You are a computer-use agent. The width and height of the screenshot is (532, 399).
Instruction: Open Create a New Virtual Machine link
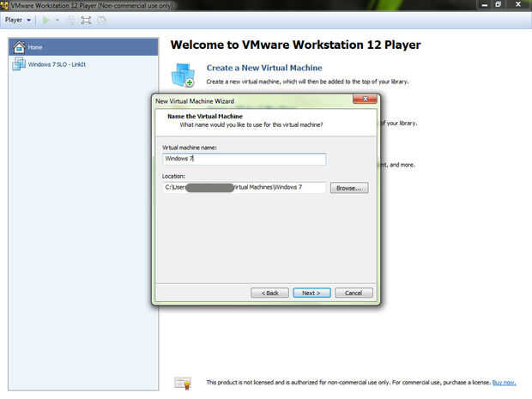pos(264,68)
